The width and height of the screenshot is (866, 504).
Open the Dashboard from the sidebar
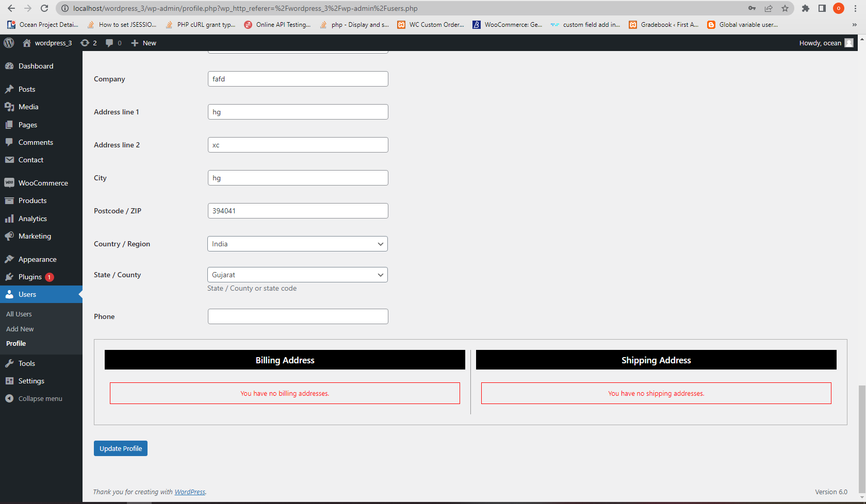pos(36,66)
